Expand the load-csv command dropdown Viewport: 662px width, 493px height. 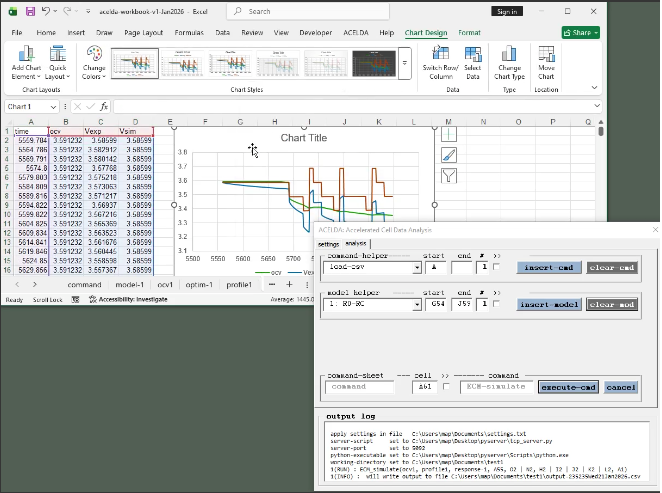(417, 268)
